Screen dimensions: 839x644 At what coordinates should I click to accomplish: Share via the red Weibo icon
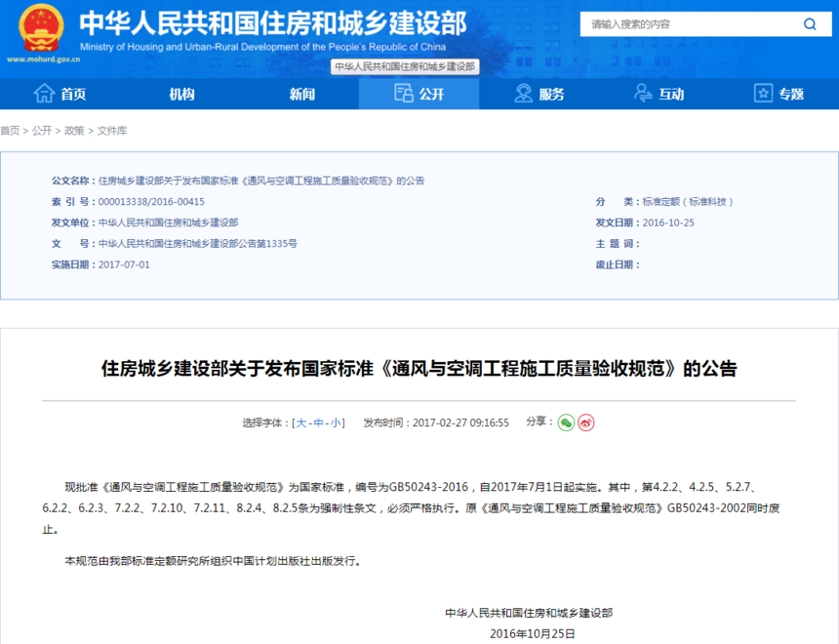(x=586, y=423)
